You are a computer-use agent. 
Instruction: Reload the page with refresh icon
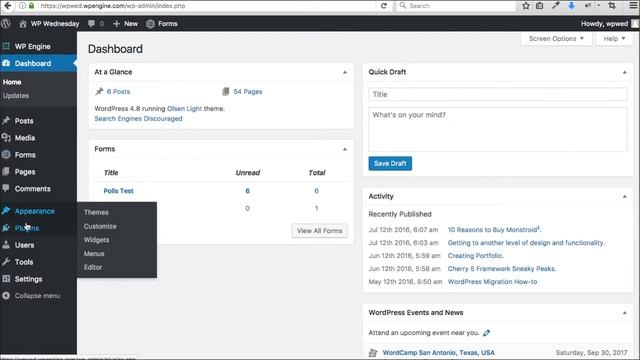[x=383, y=6]
